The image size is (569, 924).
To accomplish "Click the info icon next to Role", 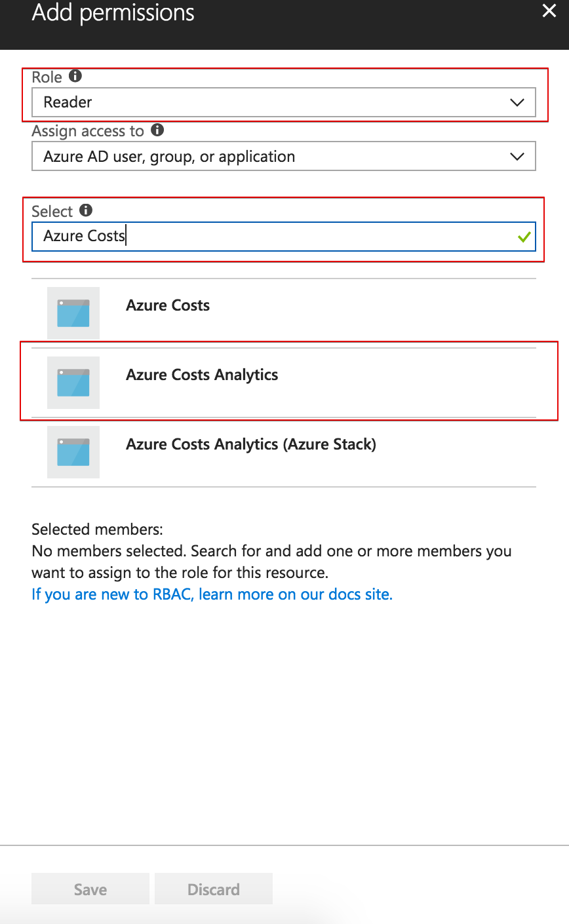I will (75, 76).
